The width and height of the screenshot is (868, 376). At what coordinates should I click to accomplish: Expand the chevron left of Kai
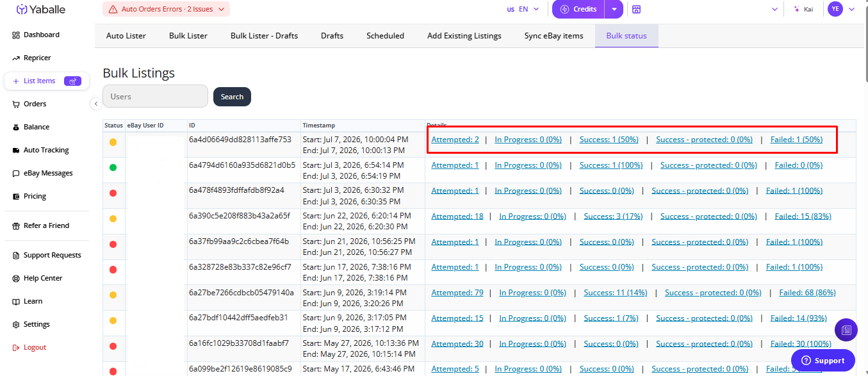[775, 9]
